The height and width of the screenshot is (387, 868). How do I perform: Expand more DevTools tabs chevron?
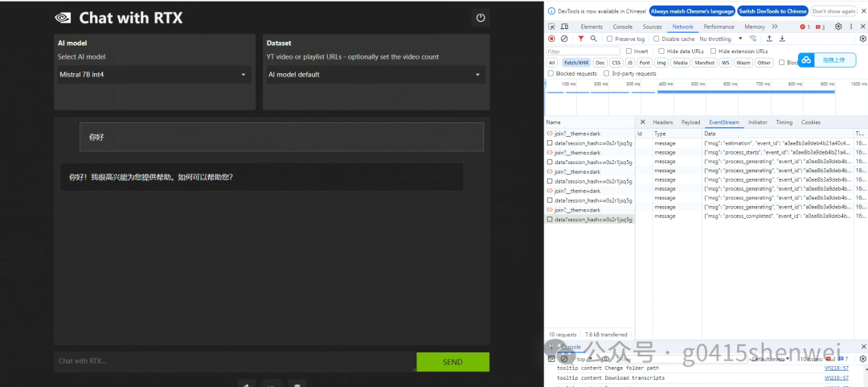pos(775,27)
